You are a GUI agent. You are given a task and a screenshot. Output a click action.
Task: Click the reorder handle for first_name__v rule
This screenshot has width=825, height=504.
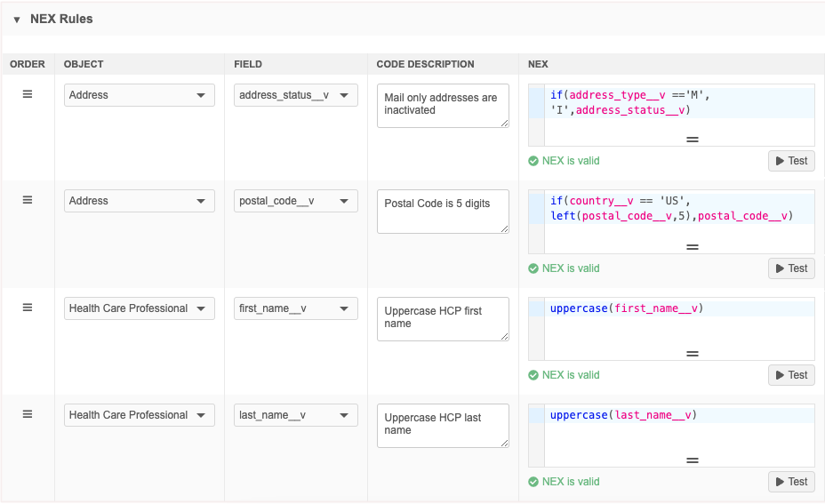click(28, 308)
